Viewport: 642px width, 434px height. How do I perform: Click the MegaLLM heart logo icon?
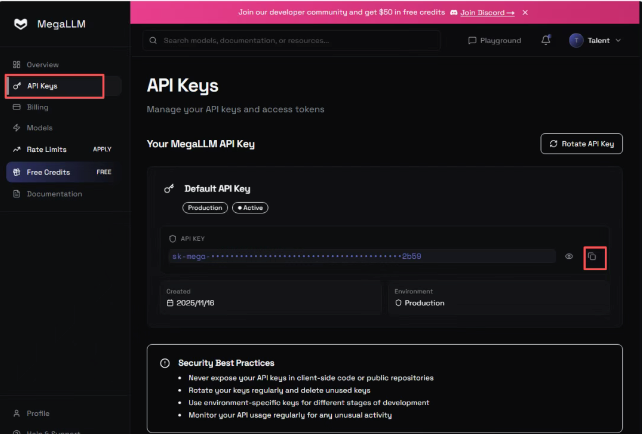pyautogui.click(x=20, y=24)
